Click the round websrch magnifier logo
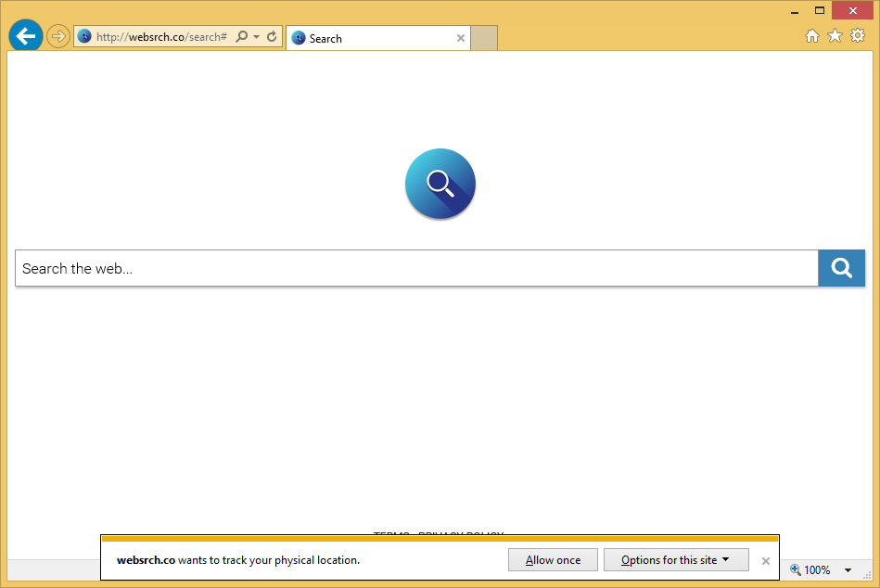880x588 pixels. (x=440, y=184)
